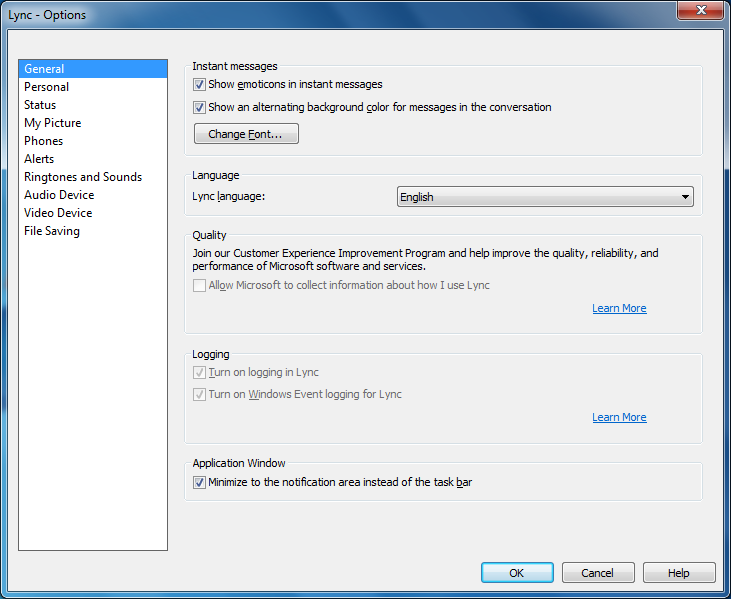Click the Cancel button
Screen dimensions: 731x599
point(598,572)
